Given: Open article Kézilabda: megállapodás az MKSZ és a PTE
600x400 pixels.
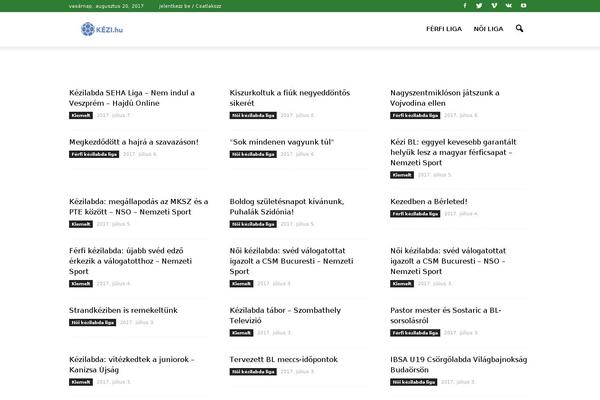Looking at the screenshot, I should 139,207.
